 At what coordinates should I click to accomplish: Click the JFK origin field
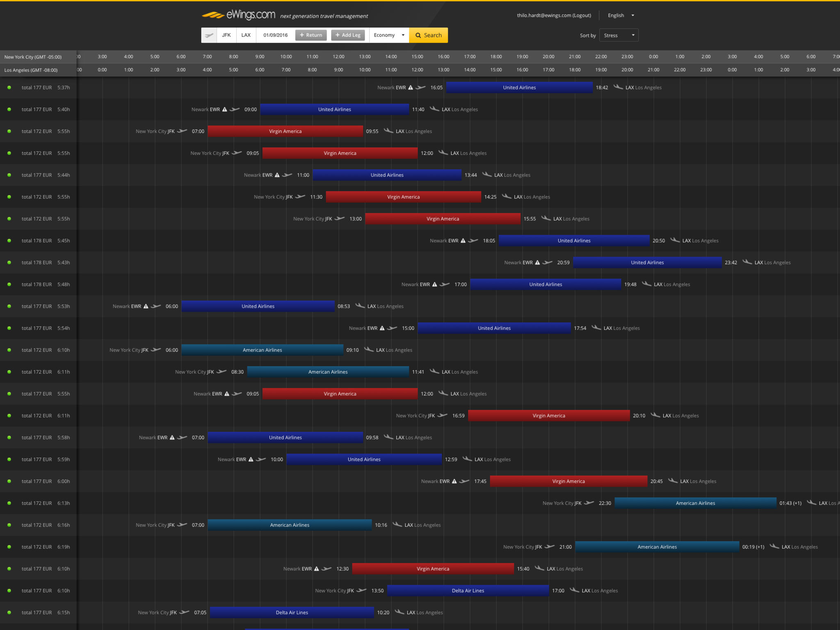[226, 35]
